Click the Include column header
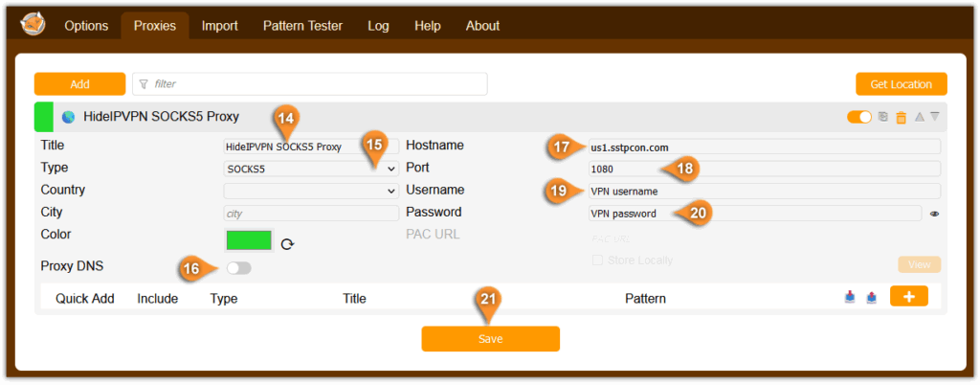The image size is (980, 385). coord(158,299)
